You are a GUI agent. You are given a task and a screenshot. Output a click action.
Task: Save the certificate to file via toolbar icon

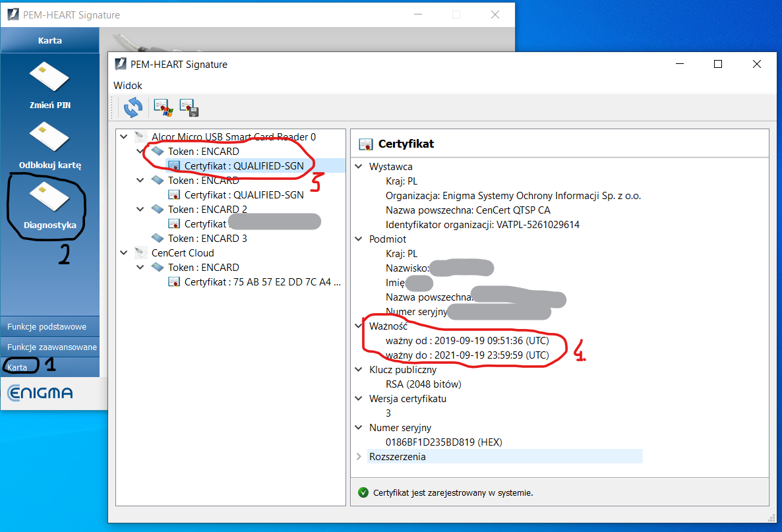(189, 107)
